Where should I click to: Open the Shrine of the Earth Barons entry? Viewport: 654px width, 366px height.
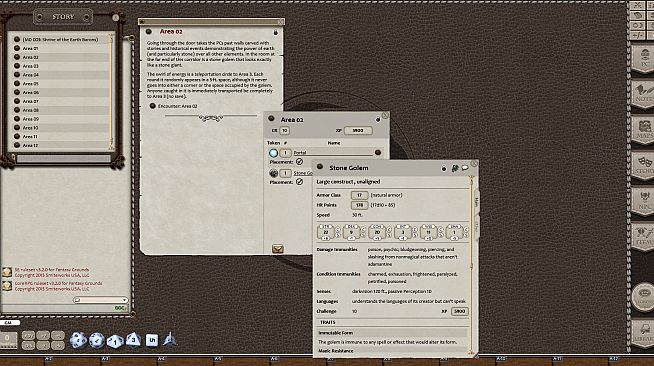click(x=60, y=39)
